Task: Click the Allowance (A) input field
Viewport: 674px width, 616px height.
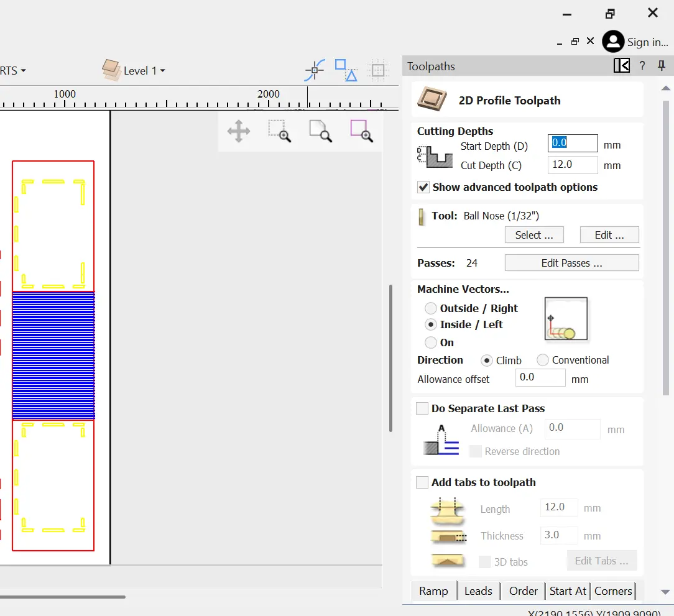Action: pos(573,428)
